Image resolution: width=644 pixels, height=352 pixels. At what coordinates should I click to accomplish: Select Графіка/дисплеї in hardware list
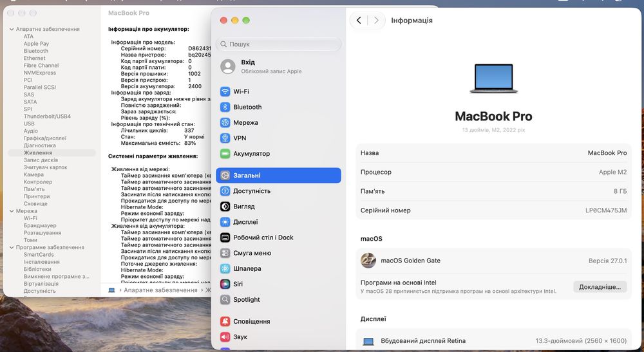[45, 138]
